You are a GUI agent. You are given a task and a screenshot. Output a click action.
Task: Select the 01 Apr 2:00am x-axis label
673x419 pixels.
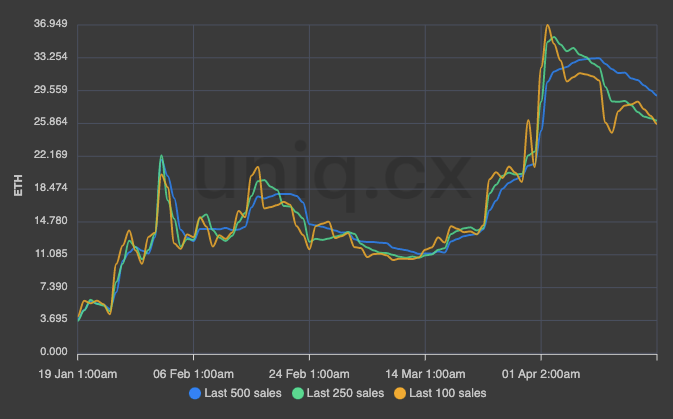click(x=541, y=373)
